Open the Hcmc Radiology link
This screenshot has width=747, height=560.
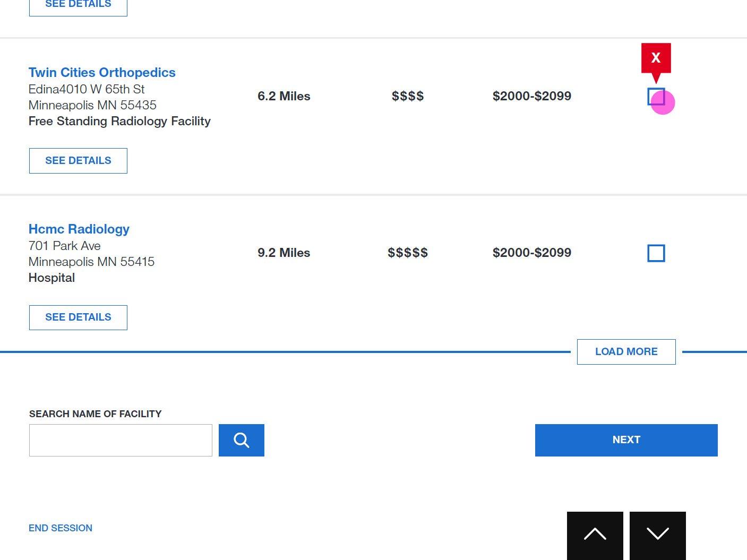[x=79, y=229]
